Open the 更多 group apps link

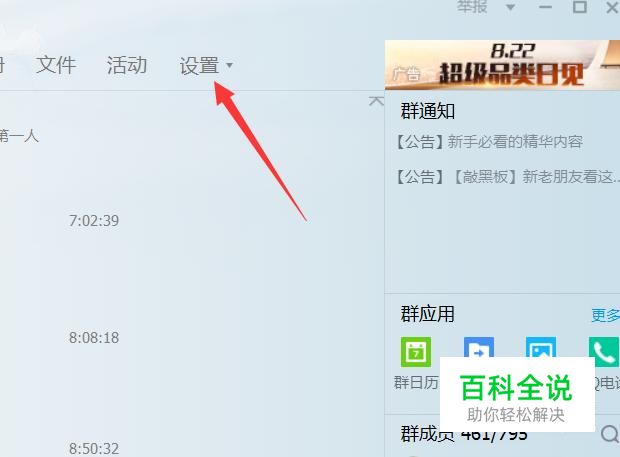click(605, 315)
